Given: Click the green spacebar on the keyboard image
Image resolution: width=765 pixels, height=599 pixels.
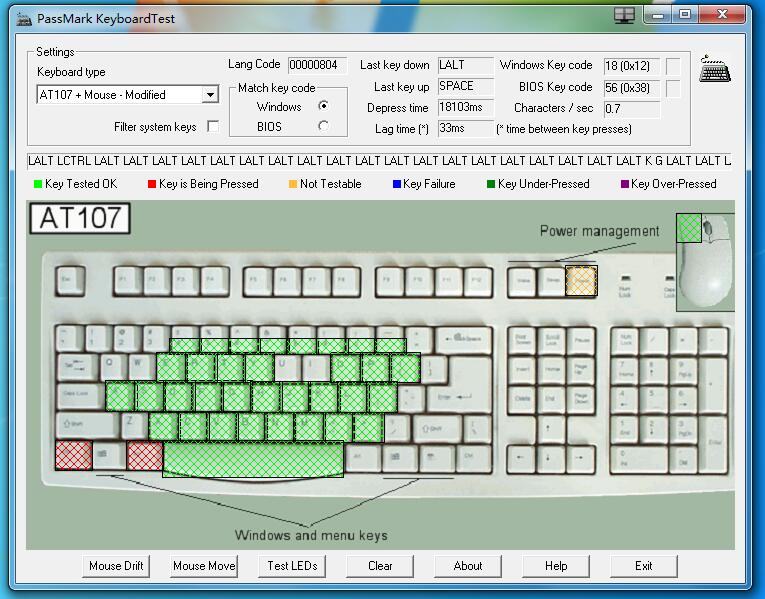Looking at the screenshot, I should [x=253, y=459].
